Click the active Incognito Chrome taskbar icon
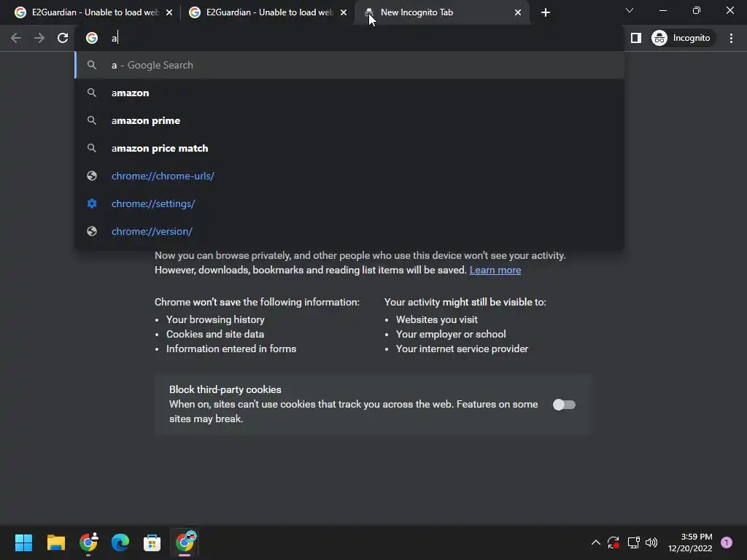The image size is (747, 560). 185,542
